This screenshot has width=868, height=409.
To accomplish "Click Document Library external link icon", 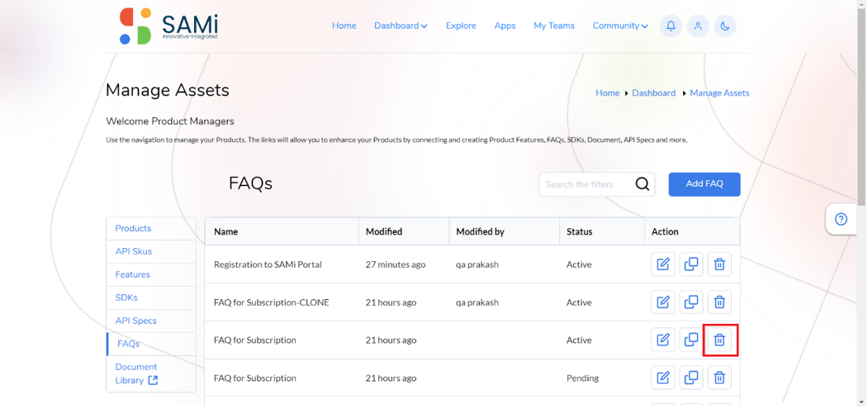I will coord(153,380).
